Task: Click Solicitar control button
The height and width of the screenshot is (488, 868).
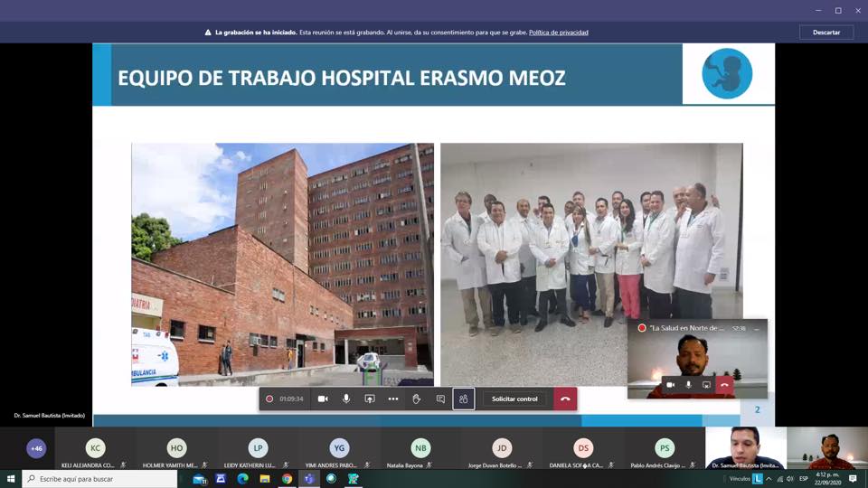Action: (x=514, y=399)
